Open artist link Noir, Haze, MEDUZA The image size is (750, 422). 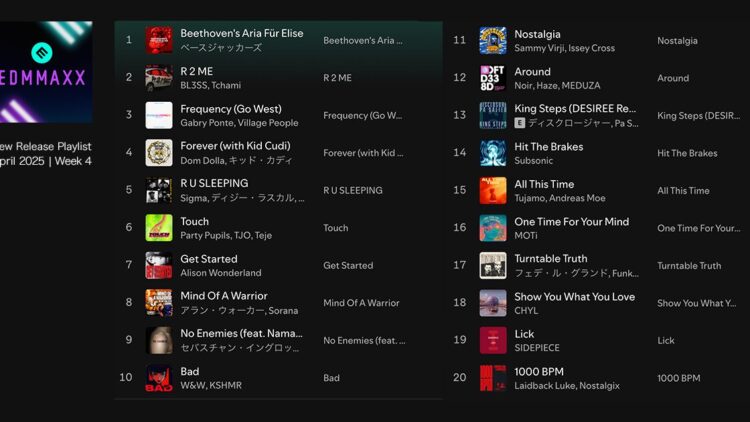tap(557, 86)
